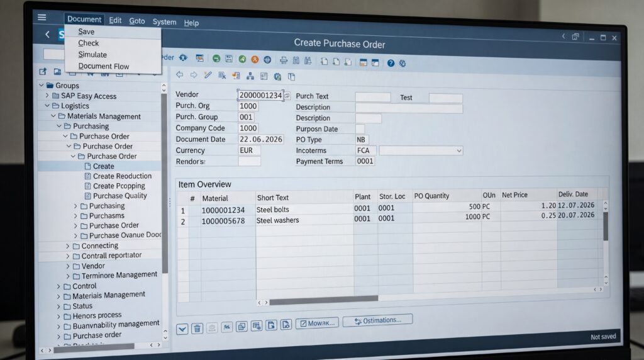Click the locked document icon below the table

(x=286, y=324)
